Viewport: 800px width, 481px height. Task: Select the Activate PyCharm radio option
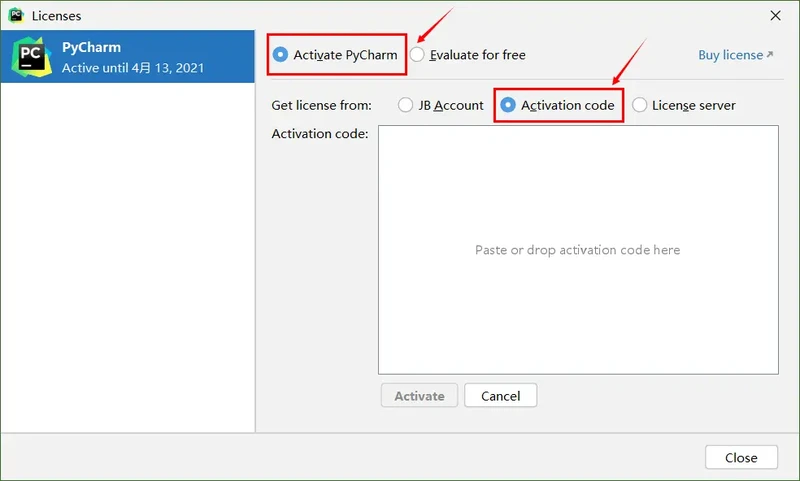pyautogui.click(x=280, y=55)
